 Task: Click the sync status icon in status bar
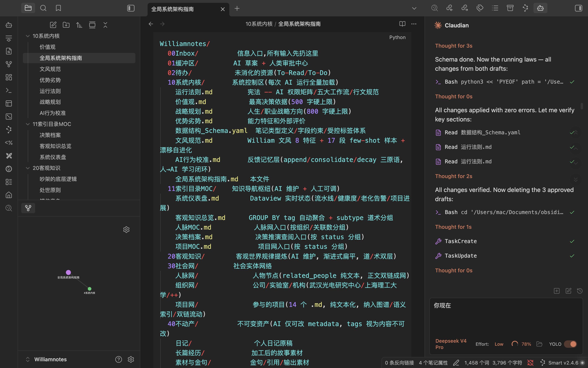click(531, 363)
